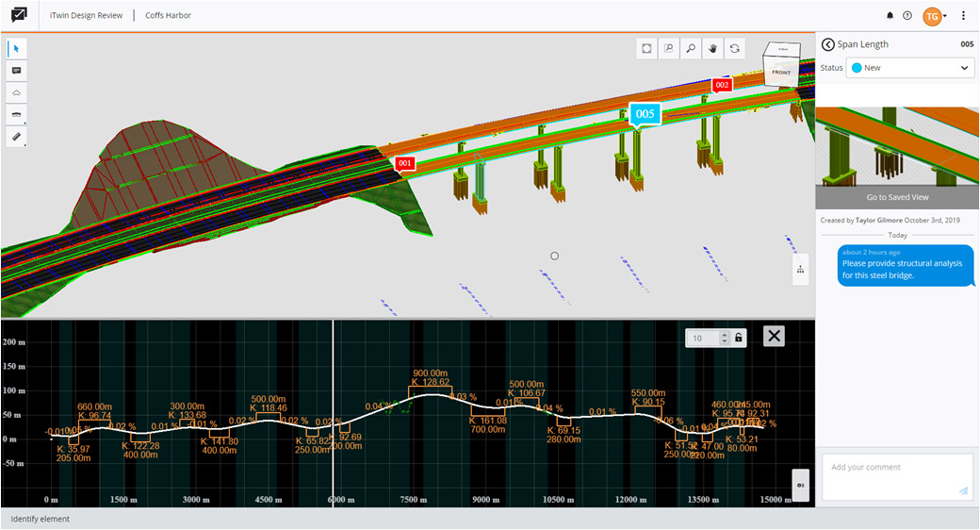Open the vertical three-dot more menu

[963, 16]
